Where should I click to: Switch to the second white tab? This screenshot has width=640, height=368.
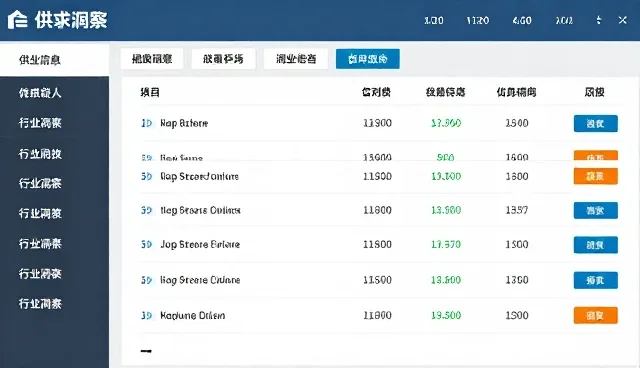coord(223,59)
